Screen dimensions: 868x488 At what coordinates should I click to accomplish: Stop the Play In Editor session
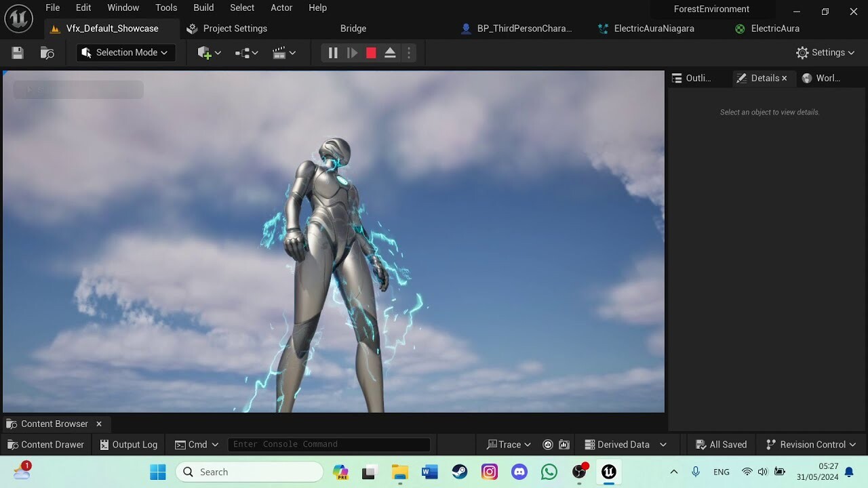click(371, 52)
